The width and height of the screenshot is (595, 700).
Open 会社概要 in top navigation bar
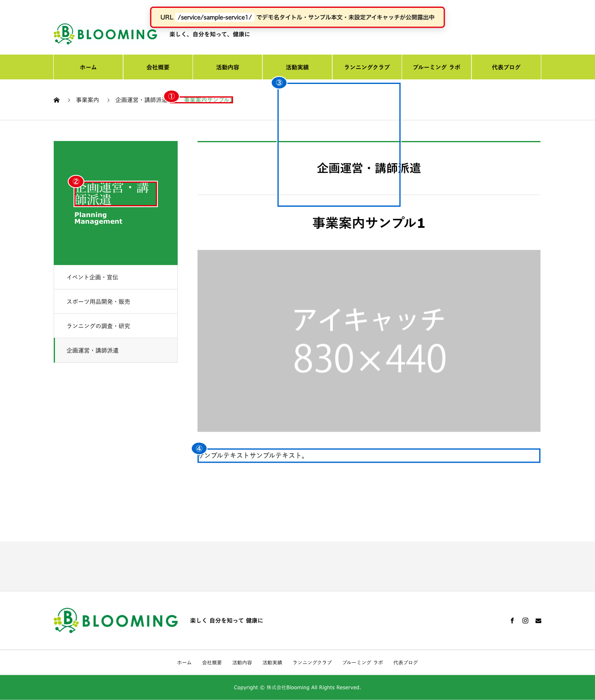pyautogui.click(x=158, y=67)
